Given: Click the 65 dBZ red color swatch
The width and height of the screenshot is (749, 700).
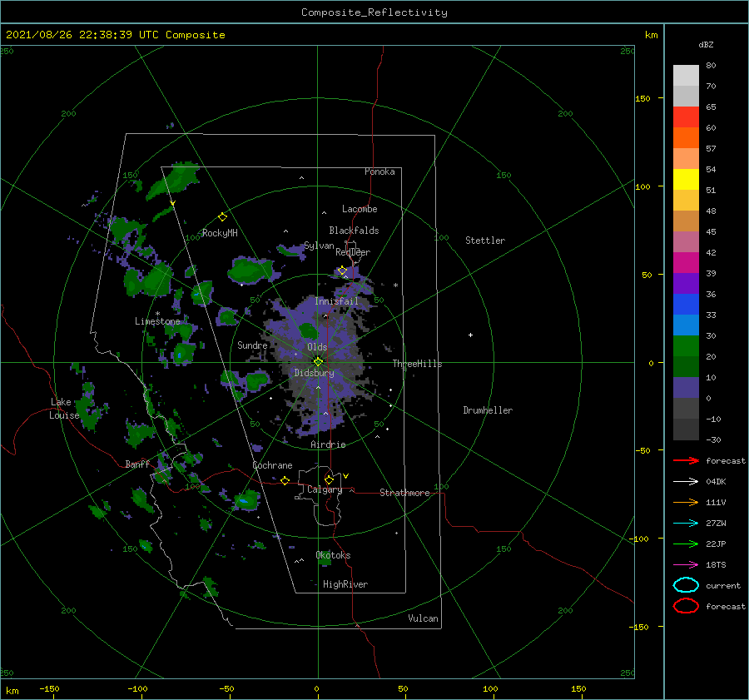Looking at the screenshot, I should tap(686, 117).
